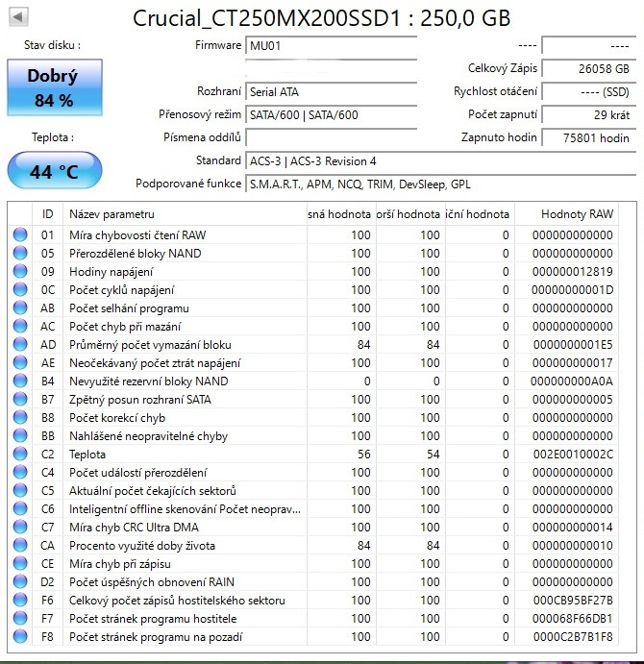Click the status orb for Teplota row C2

coord(20,454)
